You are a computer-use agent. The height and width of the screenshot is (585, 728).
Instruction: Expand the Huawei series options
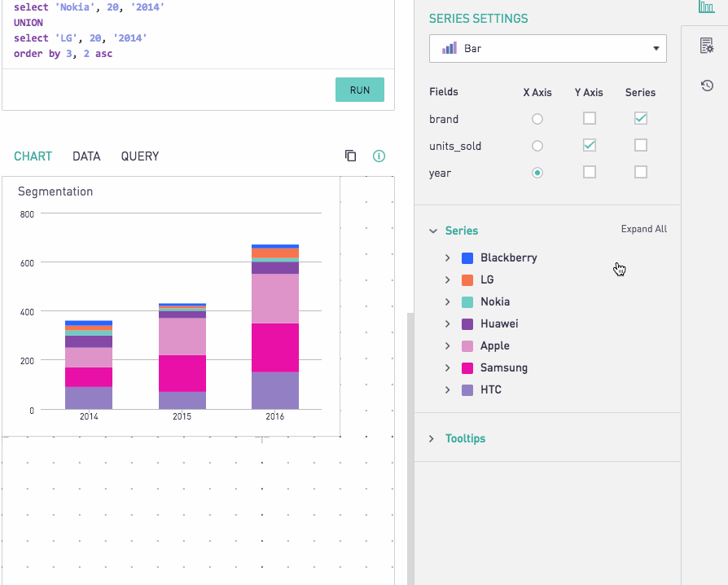(448, 323)
